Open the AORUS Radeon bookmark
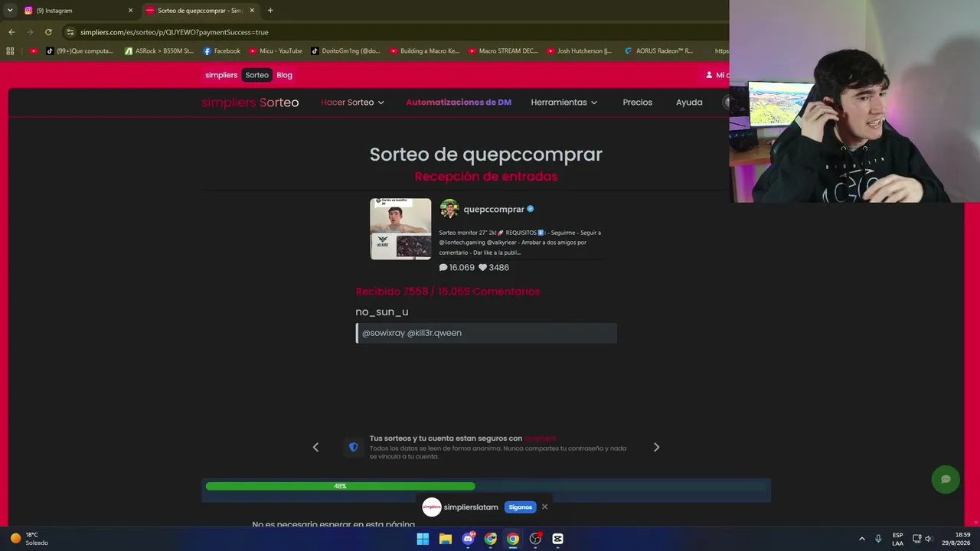Screen dimensions: 980x551 click(658, 51)
